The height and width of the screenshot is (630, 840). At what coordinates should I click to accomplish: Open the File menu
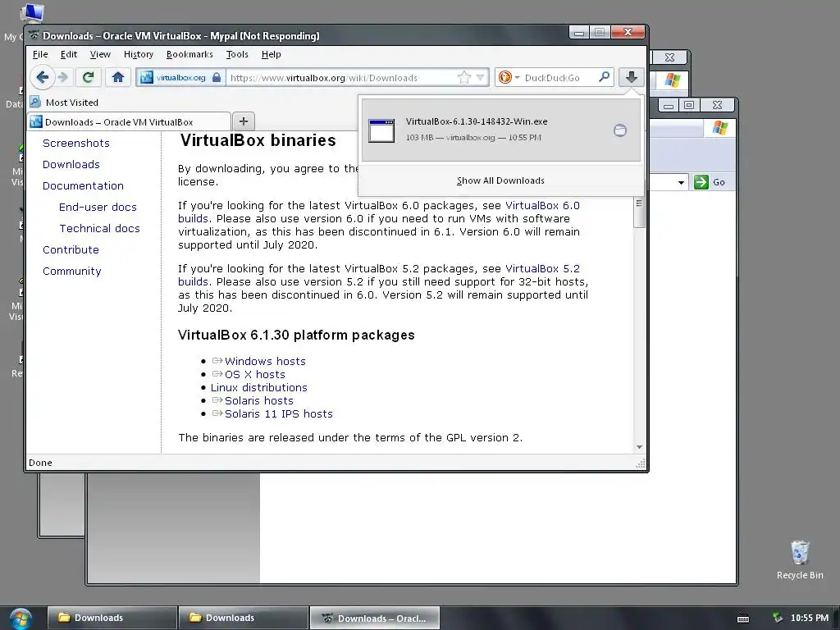(x=40, y=54)
